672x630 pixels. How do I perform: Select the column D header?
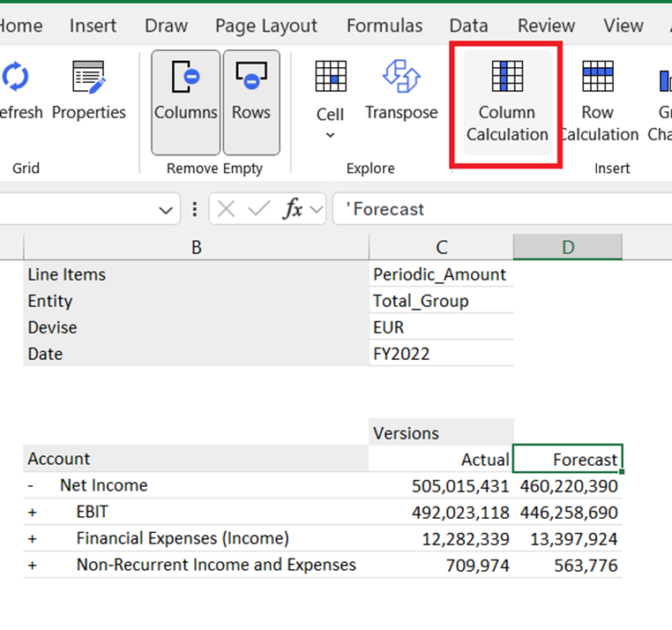click(x=567, y=247)
